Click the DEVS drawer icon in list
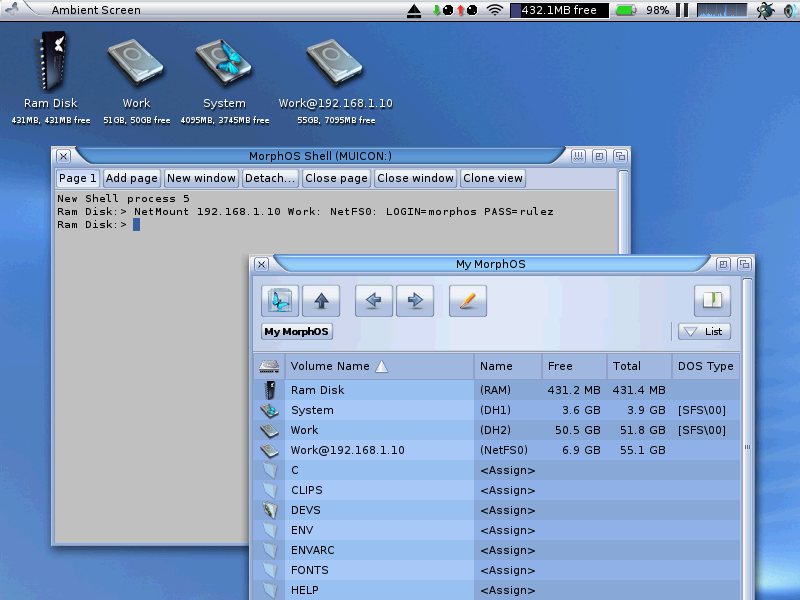Image resolution: width=800 pixels, height=600 pixels. (269, 510)
